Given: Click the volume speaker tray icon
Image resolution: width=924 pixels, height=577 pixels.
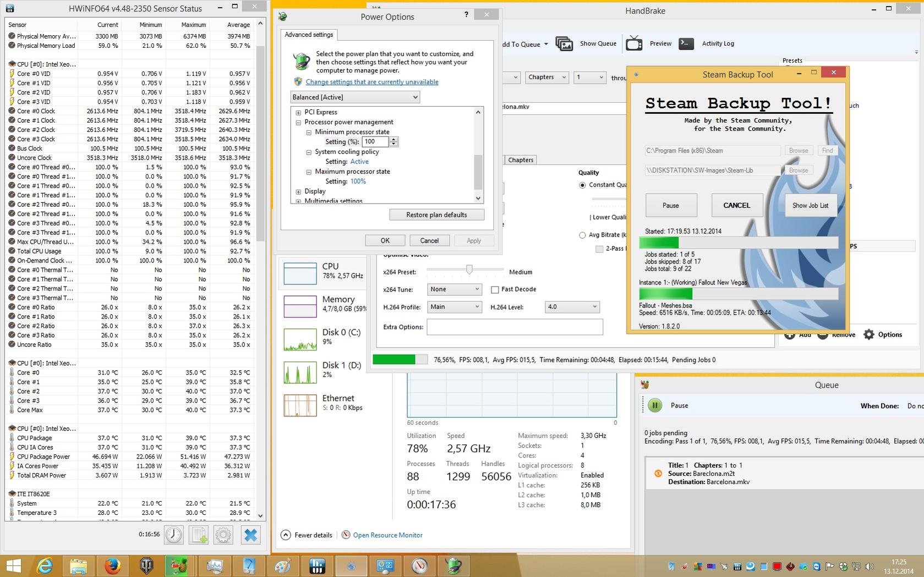Looking at the screenshot, I should (869, 566).
